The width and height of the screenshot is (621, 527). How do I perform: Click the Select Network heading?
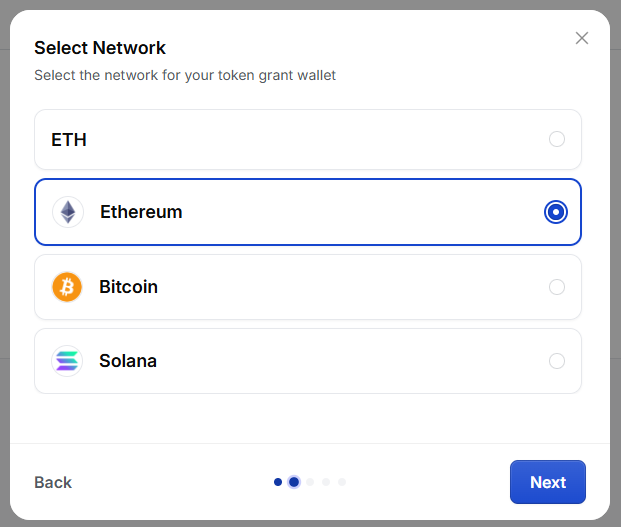(x=100, y=48)
